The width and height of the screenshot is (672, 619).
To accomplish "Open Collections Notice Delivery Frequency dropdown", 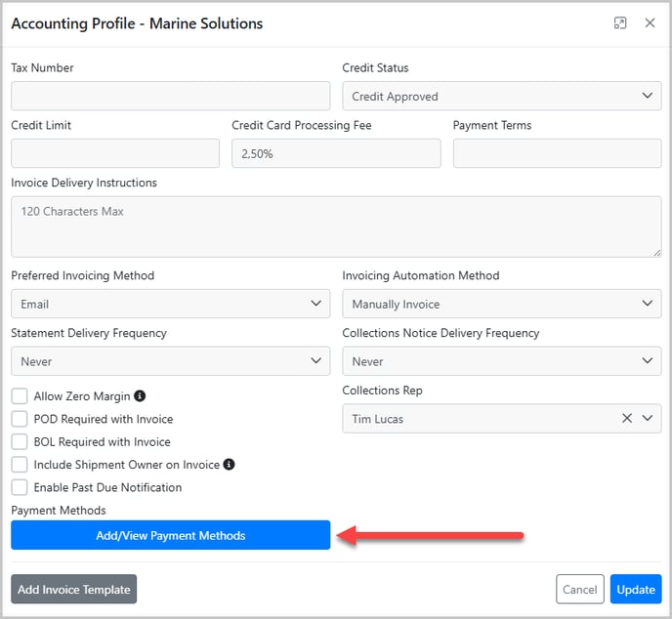I will tap(501, 361).
